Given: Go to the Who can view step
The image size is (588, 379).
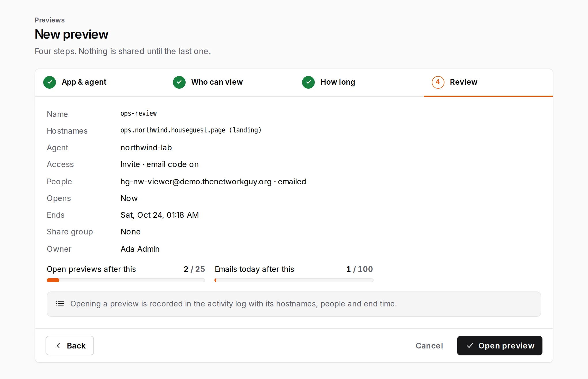Looking at the screenshot, I should tap(229, 82).
